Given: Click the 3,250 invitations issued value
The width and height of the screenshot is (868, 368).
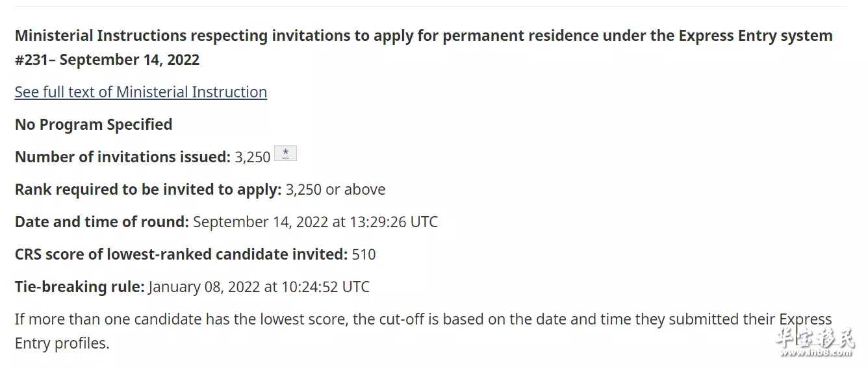Looking at the screenshot, I should (253, 157).
